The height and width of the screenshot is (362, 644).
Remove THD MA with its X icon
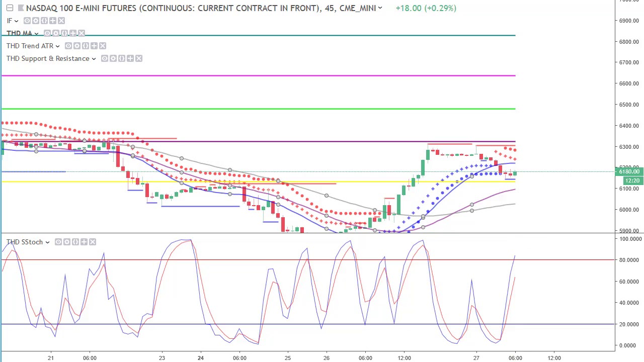click(82, 33)
